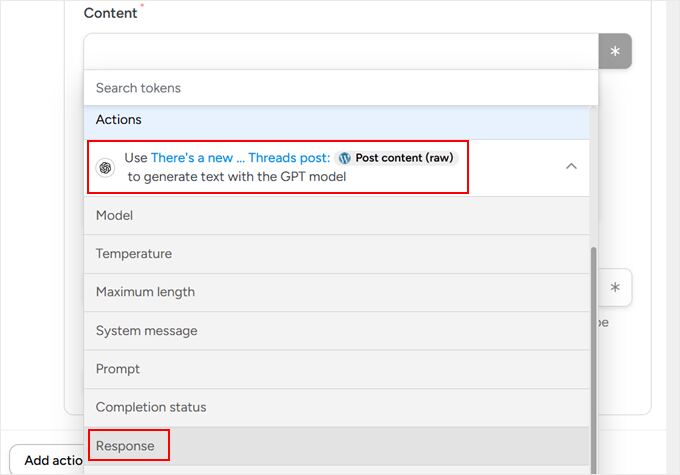Click the Post content (raw) token pill
Screen dimensions: 680x475
(x=403, y=158)
